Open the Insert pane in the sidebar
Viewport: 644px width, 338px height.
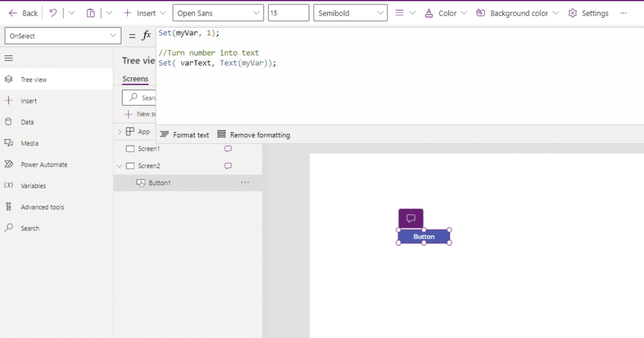pyautogui.click(x=56, y=101)
